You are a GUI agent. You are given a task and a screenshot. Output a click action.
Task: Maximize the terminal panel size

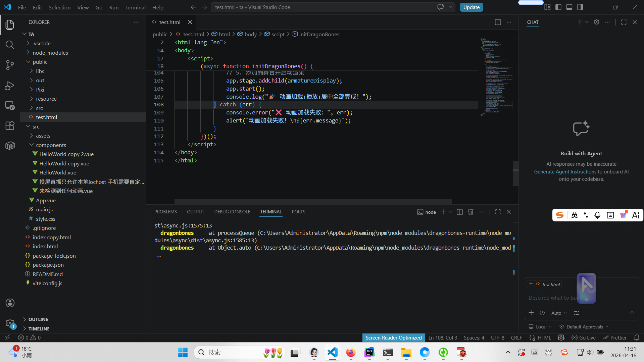pyautogui.click(x=498, y=212)
